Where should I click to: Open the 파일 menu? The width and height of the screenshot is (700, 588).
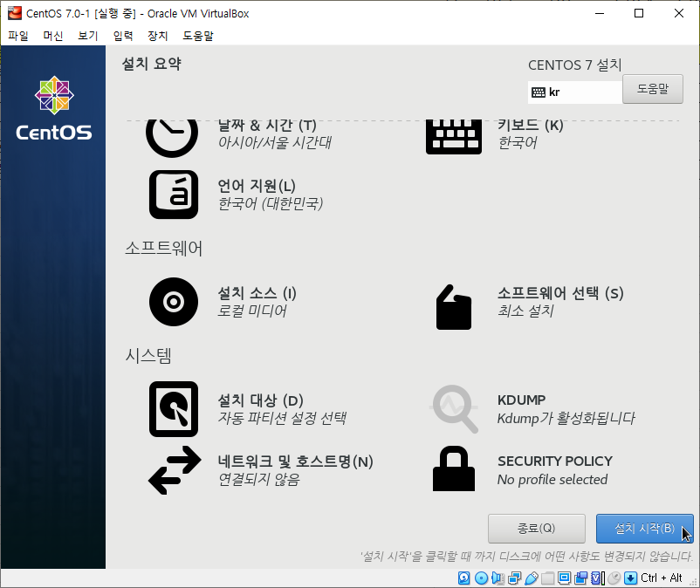tap(18, 36)
